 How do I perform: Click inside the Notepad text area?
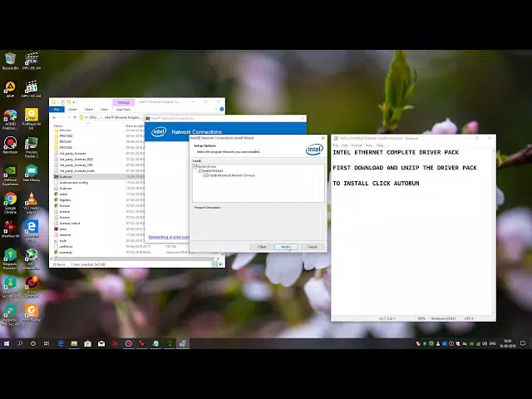click(x=411, y=231)
